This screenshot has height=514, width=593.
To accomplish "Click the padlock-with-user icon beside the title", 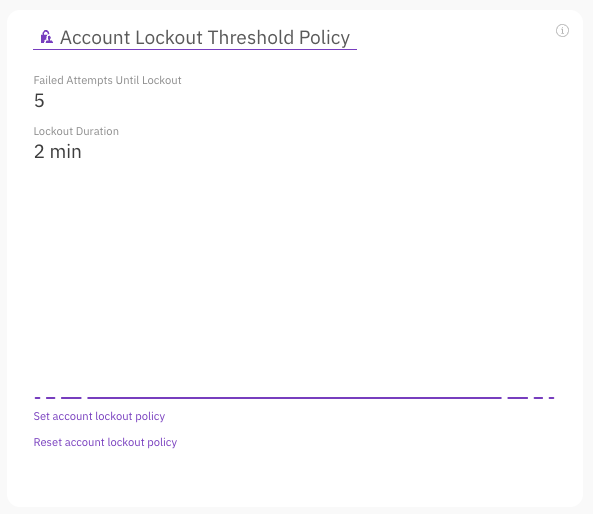I will [47, 37].
